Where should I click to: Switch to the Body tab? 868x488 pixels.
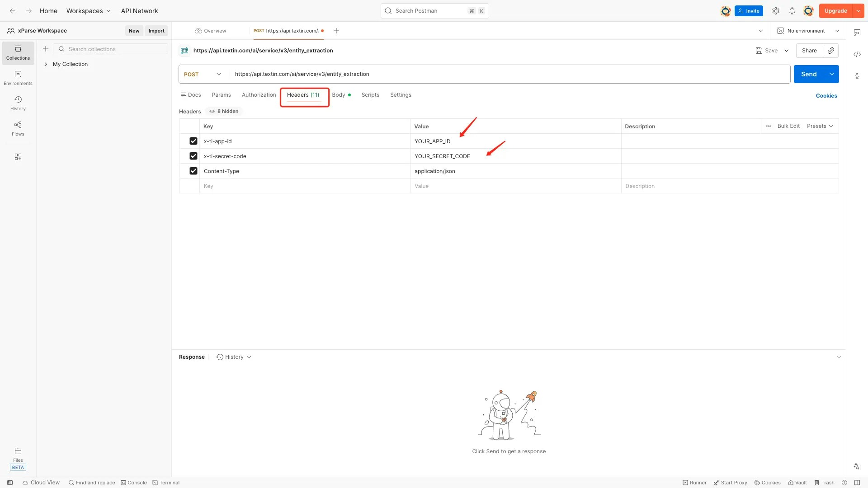coord(339,95)
